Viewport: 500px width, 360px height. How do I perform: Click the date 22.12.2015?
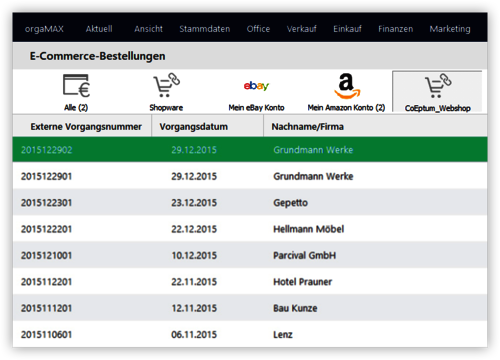point(194,229)
